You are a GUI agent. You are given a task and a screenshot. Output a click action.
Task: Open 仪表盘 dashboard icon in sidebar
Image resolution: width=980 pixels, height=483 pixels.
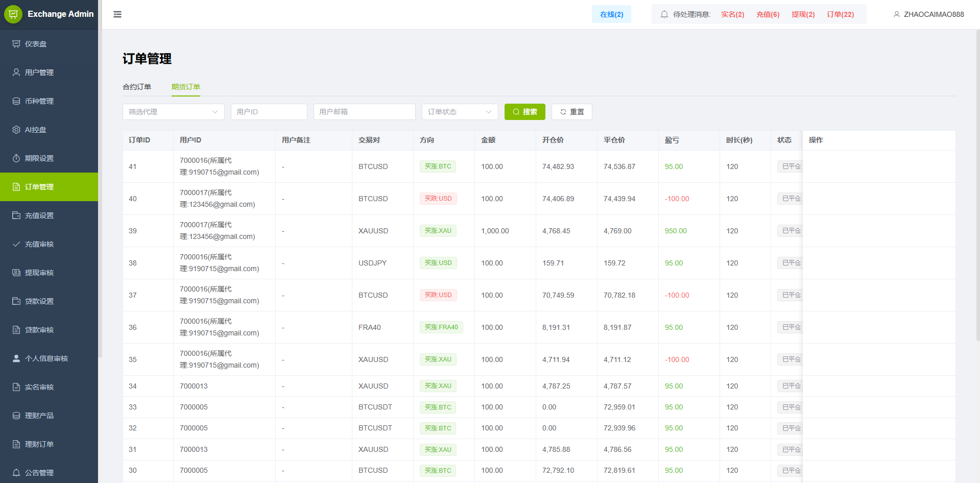[16, 44]
